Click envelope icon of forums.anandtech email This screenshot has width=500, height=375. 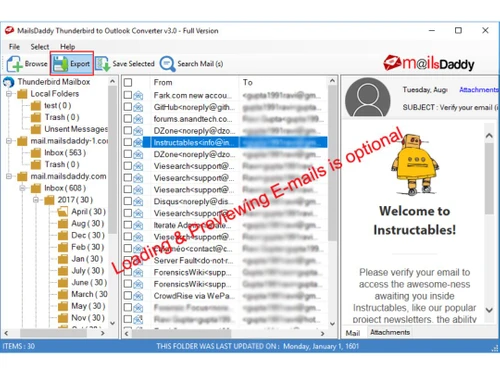[138, 119]
